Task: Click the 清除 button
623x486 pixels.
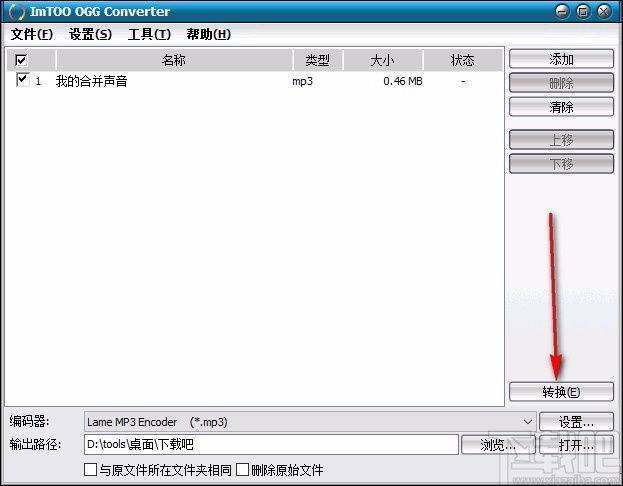Action: 561,106
